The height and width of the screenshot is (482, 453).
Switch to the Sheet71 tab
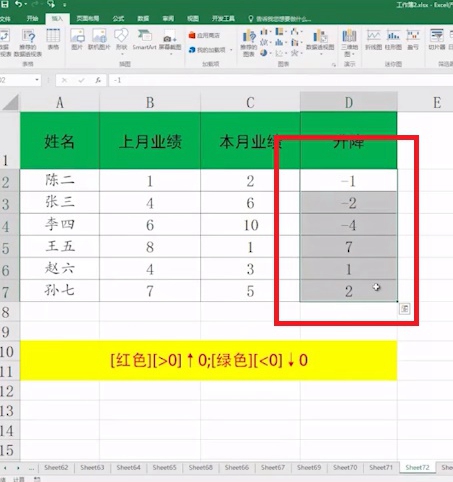381,468
